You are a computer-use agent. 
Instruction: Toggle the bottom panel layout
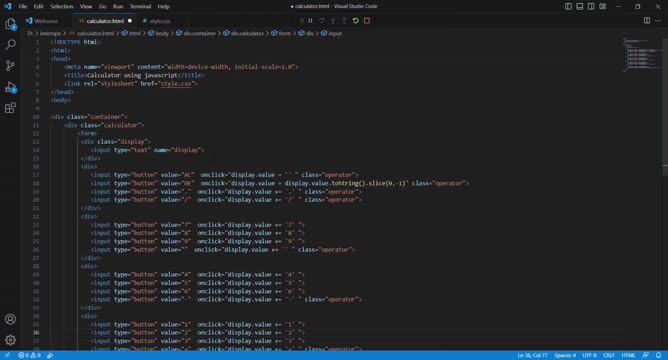pos(580,6)
